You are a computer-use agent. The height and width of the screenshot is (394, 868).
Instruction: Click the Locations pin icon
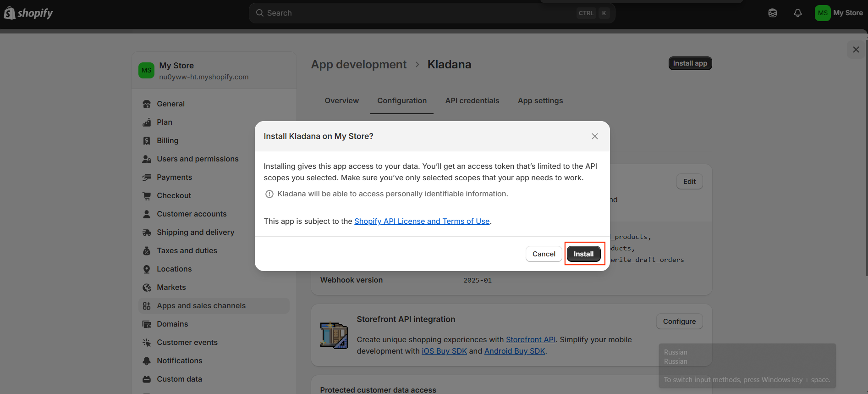point(147,269)
